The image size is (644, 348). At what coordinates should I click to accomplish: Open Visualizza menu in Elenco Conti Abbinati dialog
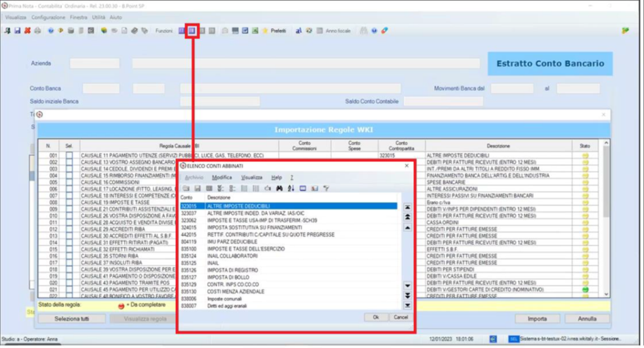pyautogui.click(x=251, y=177)
